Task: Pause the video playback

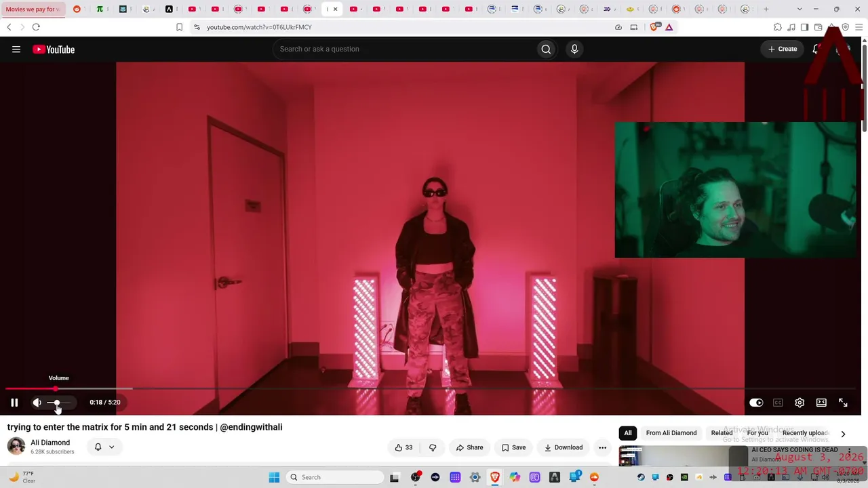Action: click(x=14, y=403)
